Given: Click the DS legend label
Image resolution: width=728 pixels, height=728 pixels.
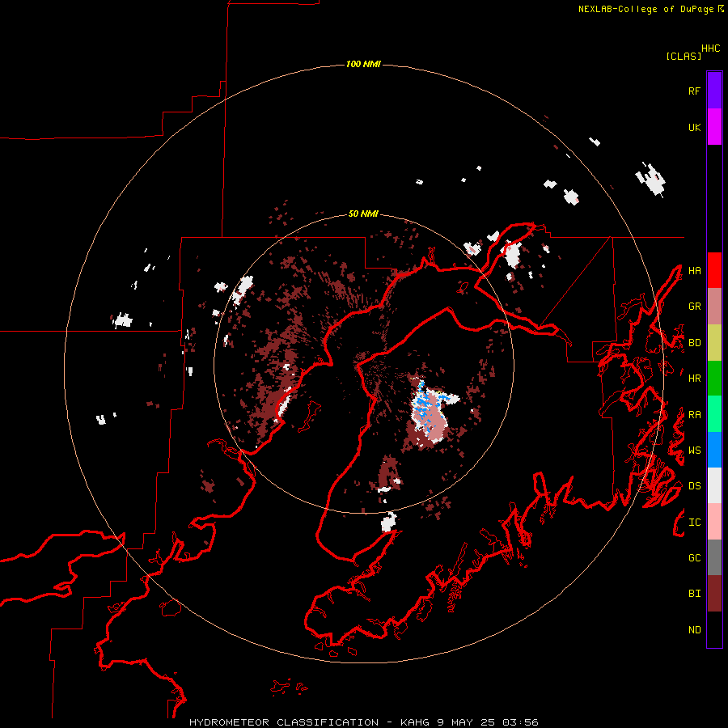Looking at the screenshot, I should click(x=694, y=486).
